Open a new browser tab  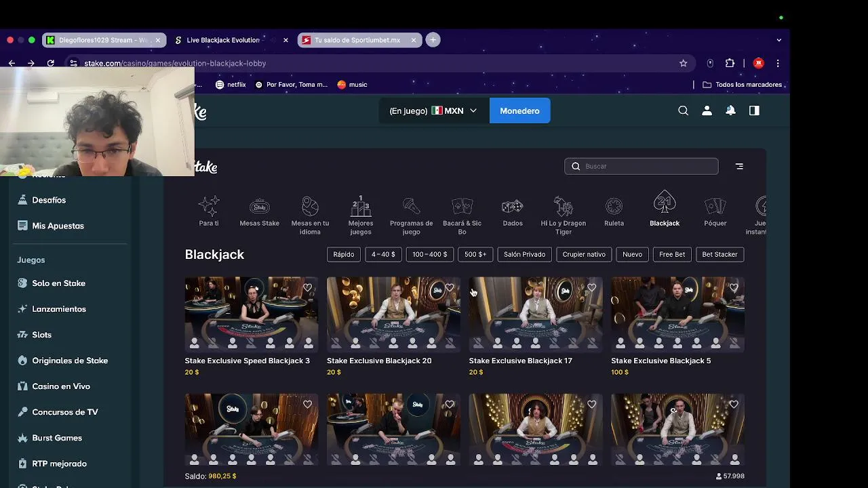point(433,40)
